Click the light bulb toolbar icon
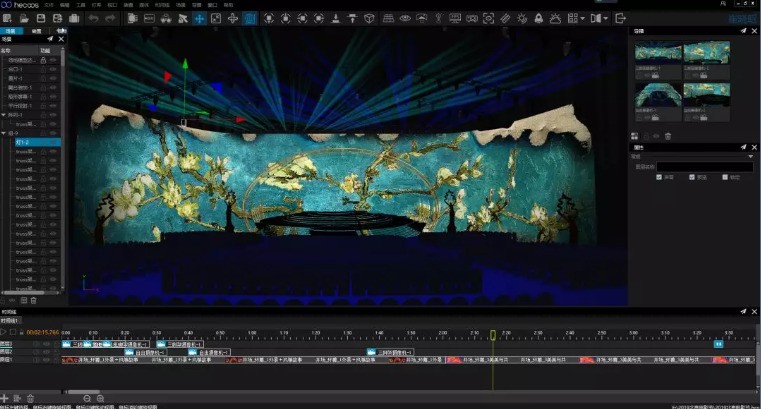This screenshot has height=409, width=761. pos(438,18)
